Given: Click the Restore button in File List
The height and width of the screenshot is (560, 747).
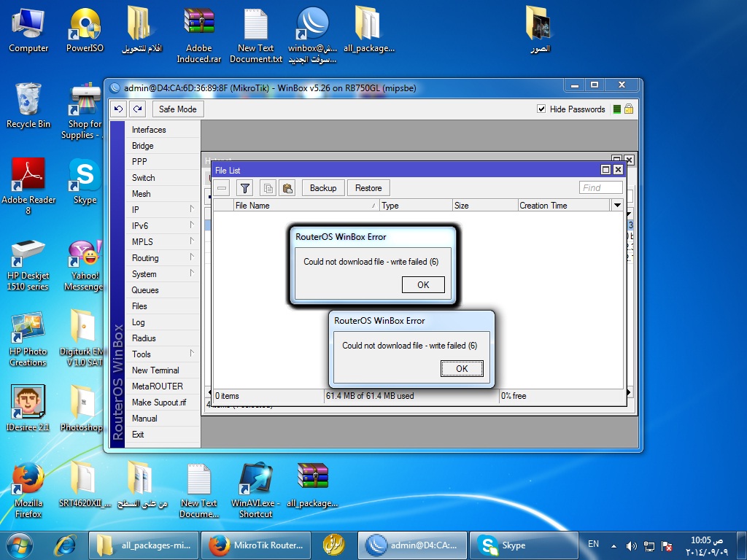Looking at the screenshot, I should click(368, 188).
